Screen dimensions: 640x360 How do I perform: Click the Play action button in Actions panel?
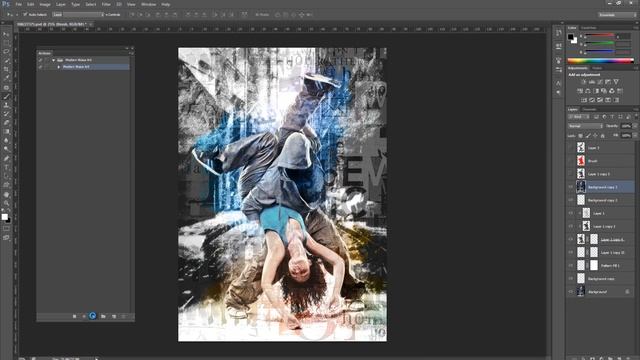[x=93, y=316]
